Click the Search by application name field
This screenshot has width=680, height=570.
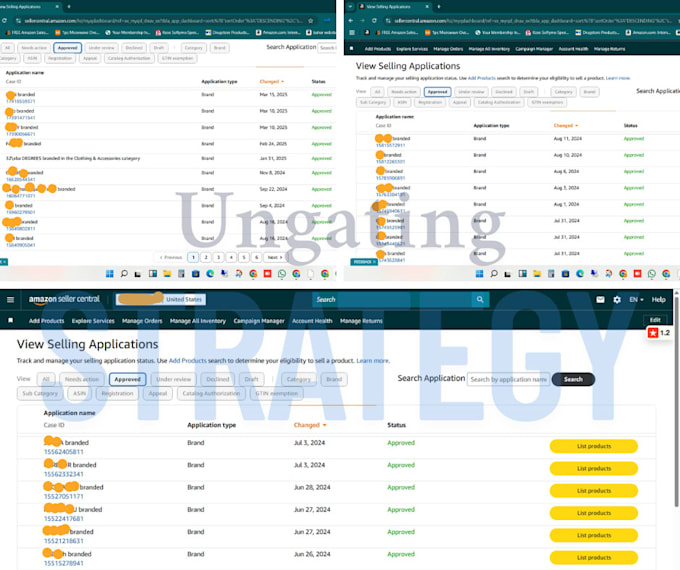[508, 379]
